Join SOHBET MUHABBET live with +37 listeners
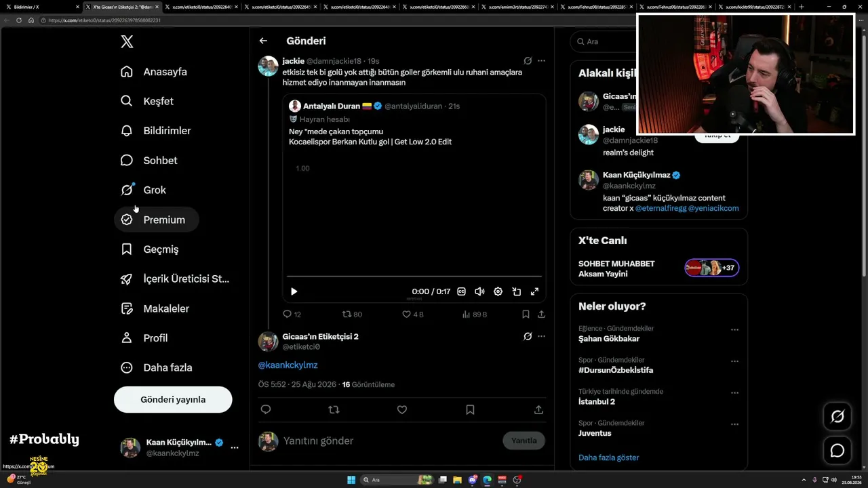The width and height of the screenshot is (868, 488). pyautogui.click(x=711, y=268)
